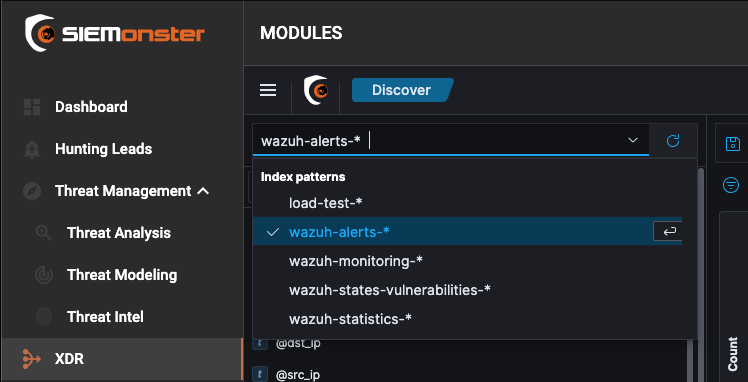Screen dimensions: 748x382
Task: Open Threat Analysis magnifier item
Action: tap(44, 233)
